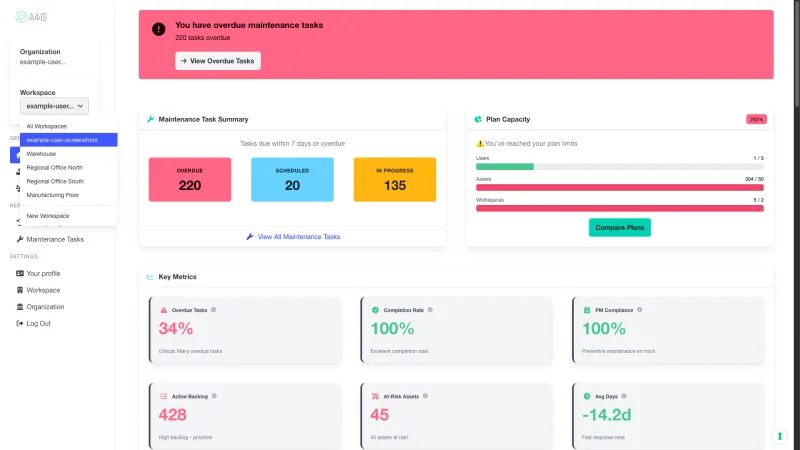Choose Regional Office North workspace
800x450 pixels.
[x=55, y=168]
